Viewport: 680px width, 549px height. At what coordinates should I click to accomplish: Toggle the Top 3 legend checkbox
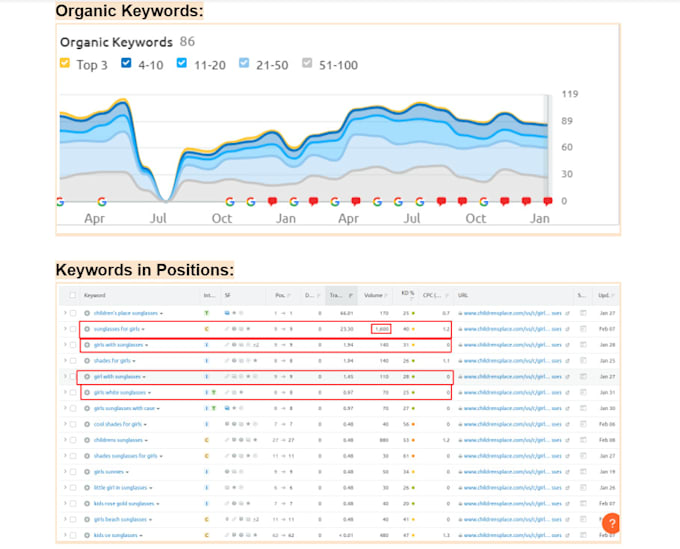click(65, 63)
